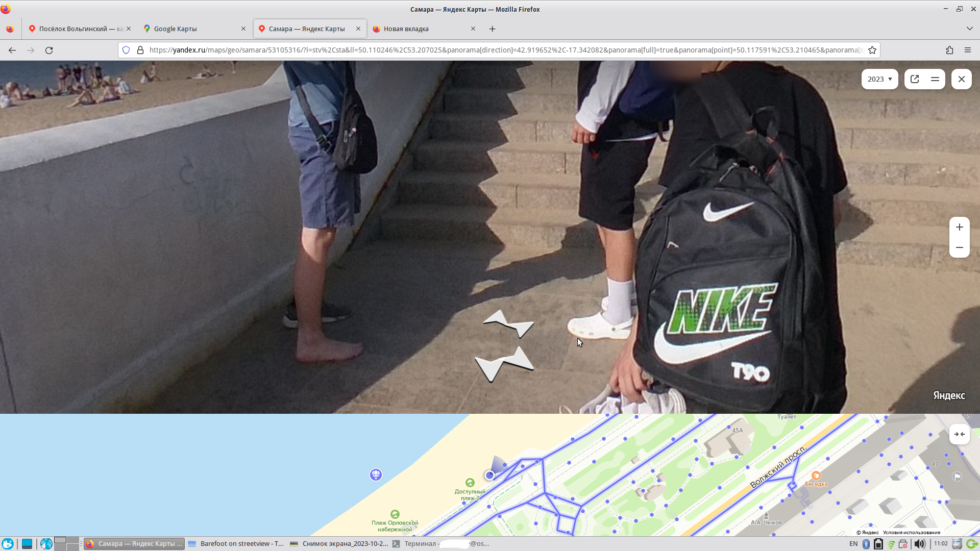Show site security info via padlock
The image size is (980, 551).
140,50
